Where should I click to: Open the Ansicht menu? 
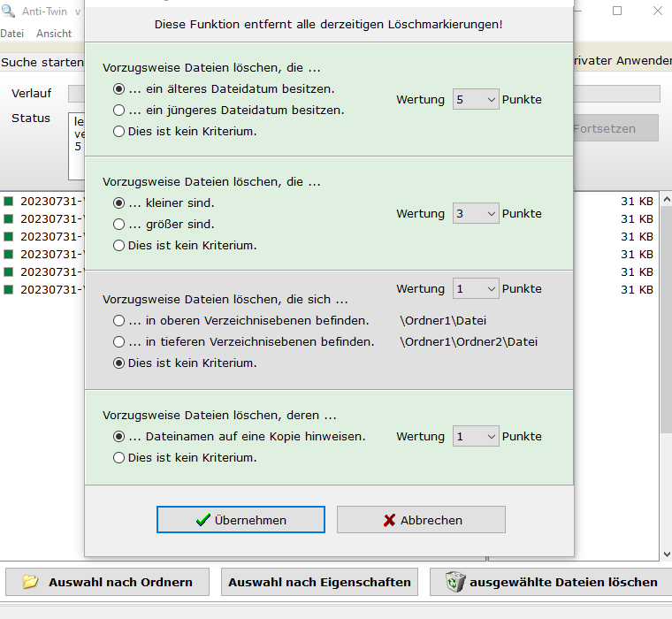coord(54,34)
